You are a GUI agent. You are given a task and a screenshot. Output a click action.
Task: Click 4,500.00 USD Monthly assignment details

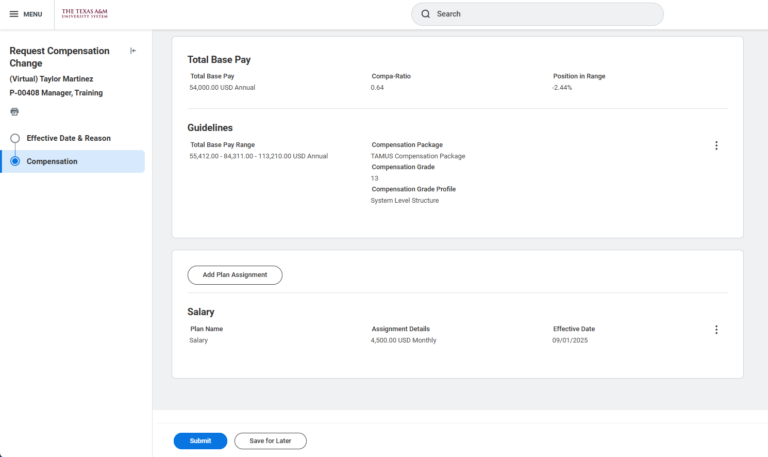[404, 340]
